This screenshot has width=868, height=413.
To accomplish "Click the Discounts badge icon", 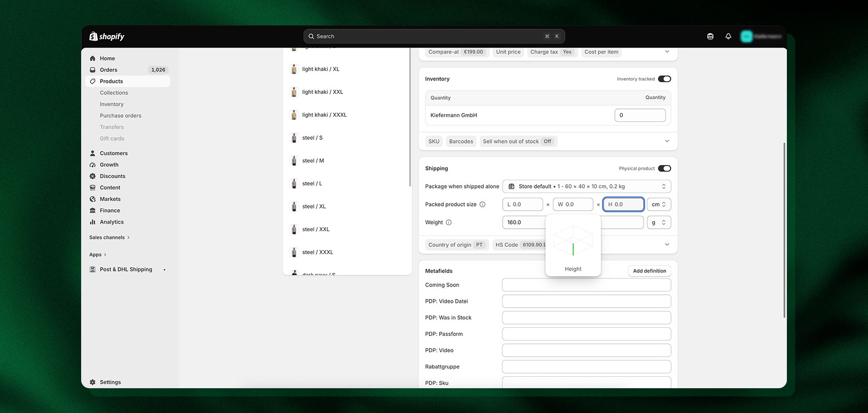I will click(x=92, y=176).
